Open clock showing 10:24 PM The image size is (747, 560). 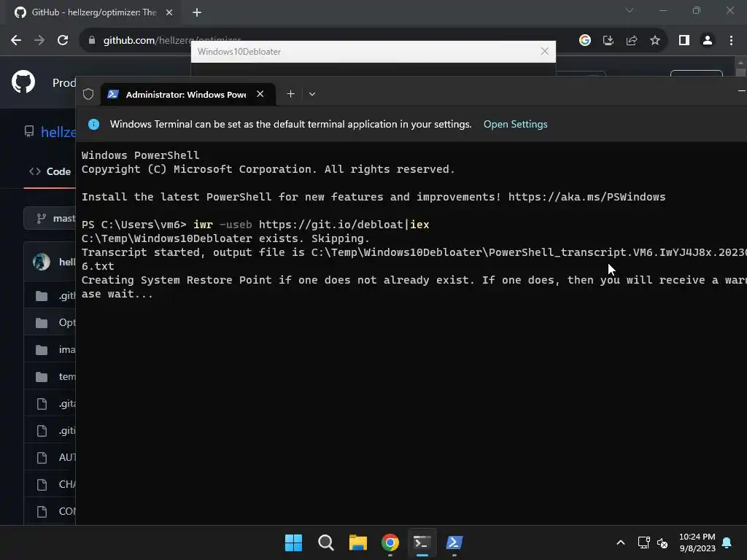[697, 542]
